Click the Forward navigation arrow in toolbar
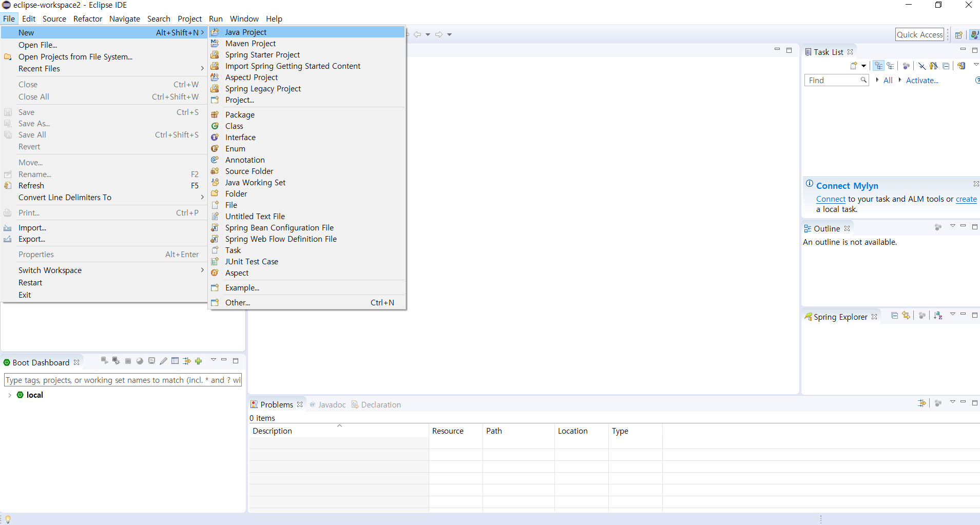Screen dimensions: 980x525 pos(439,34)
